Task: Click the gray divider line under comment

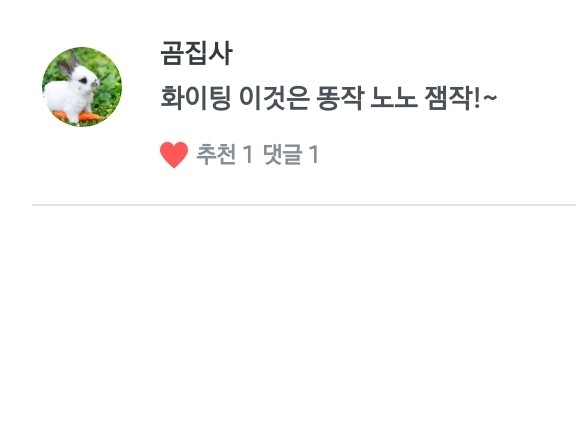Action: point(304,205)
